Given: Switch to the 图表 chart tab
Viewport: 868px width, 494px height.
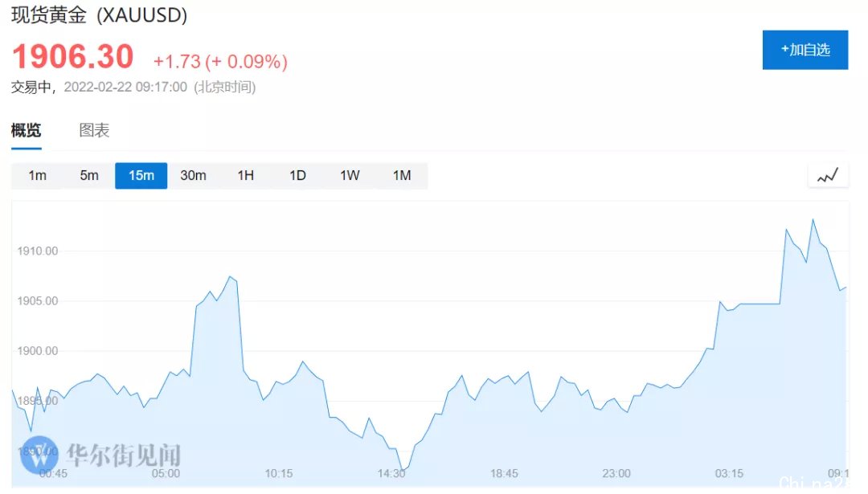Looking at the screenshot, I should click(94, 131).
